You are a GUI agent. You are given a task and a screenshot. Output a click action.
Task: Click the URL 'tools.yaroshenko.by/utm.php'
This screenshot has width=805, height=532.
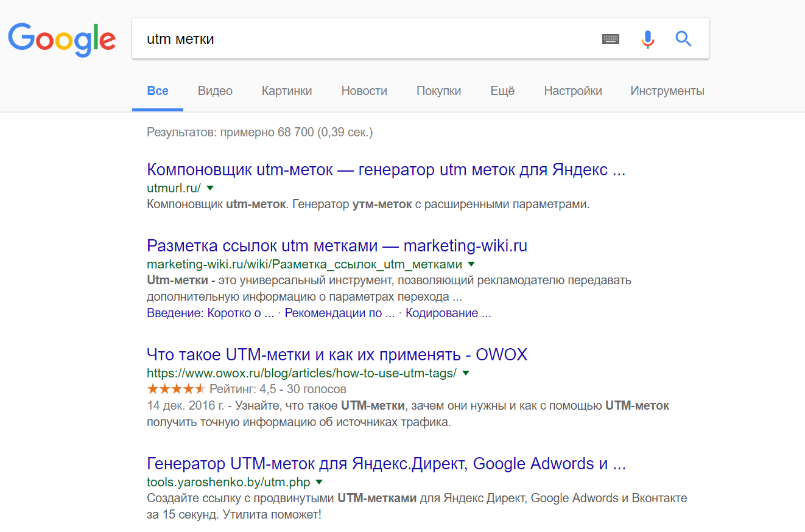228,482
